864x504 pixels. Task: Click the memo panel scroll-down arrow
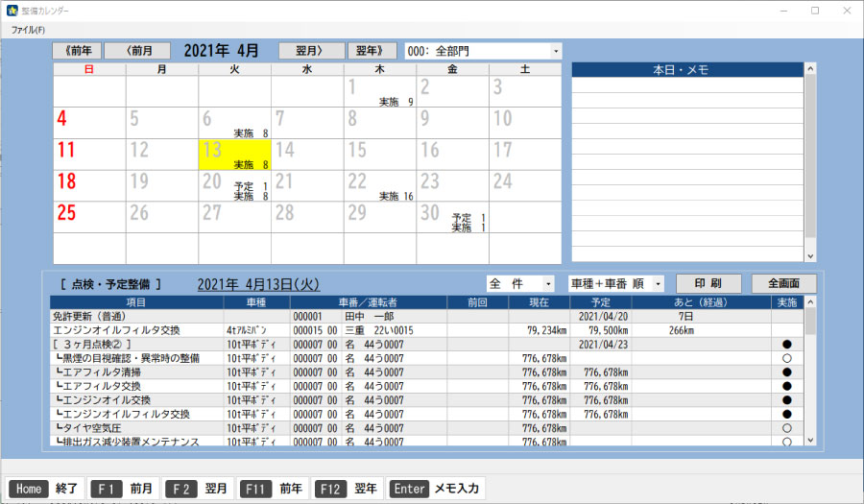810,256
